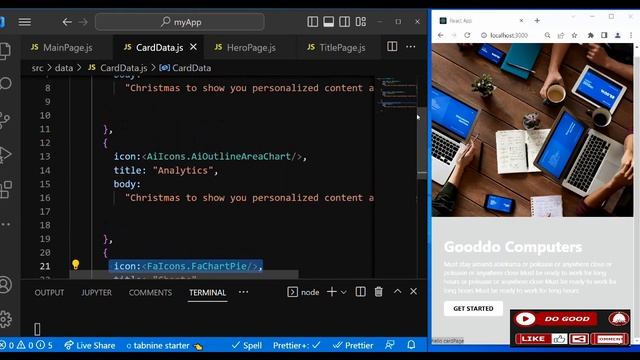Open browser extensions puzzle icon
640x360 pixels.
[590, 36]
